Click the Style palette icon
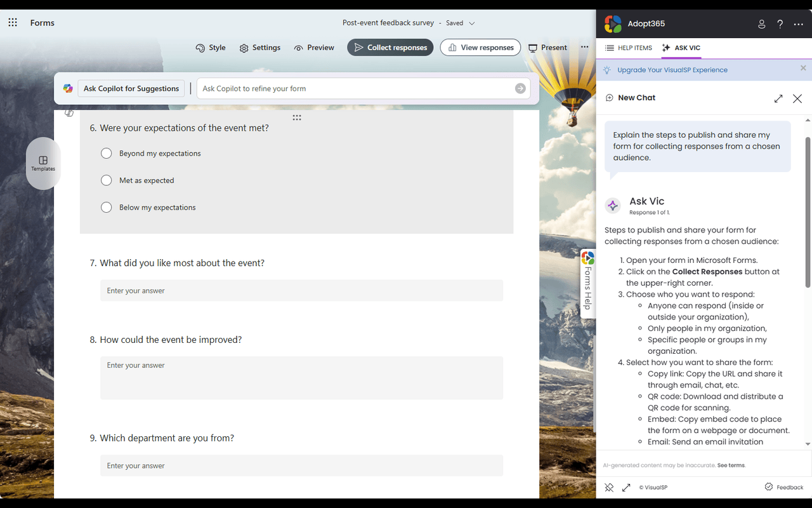812x508 pixels. 200,48
